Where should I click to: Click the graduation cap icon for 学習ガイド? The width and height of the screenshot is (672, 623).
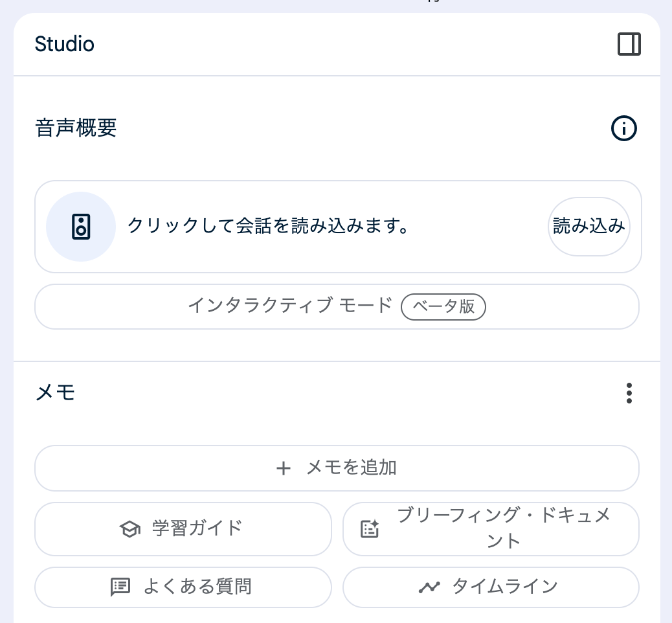point(130,529)
